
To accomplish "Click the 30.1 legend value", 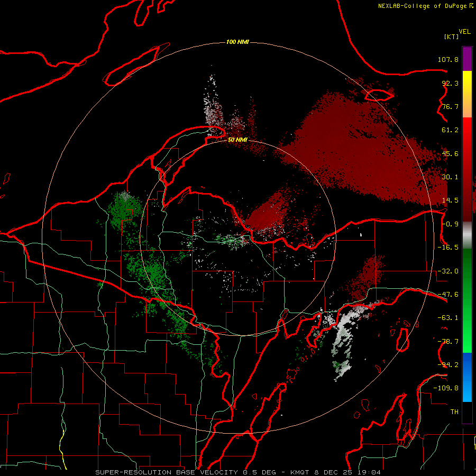I will point(450,177).
